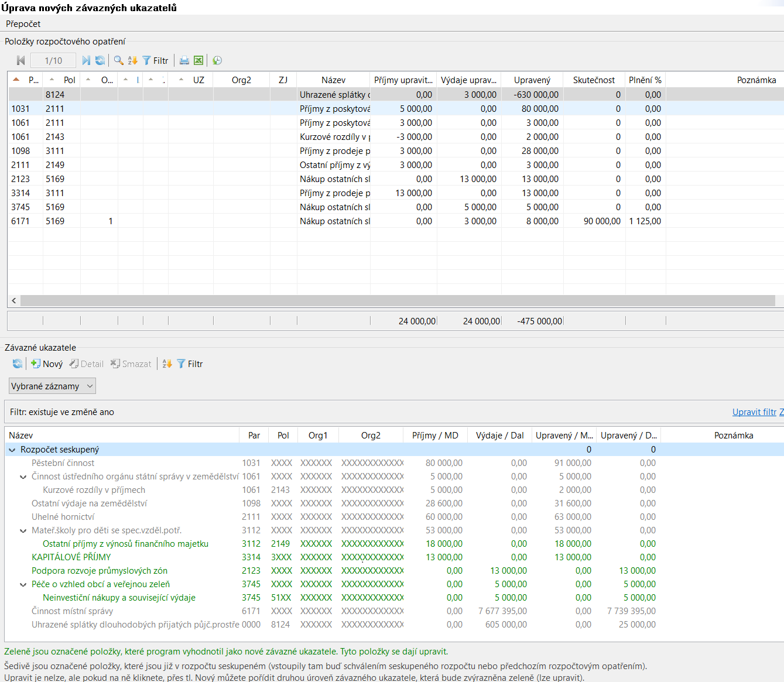Refresh the Položky rozpočtového opatření list
The width and height of the screenshot is (784, 682).
click(100, 60)
